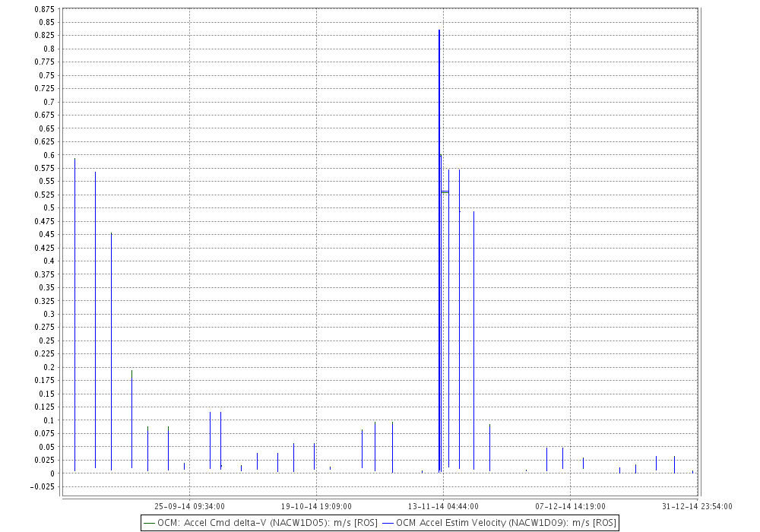This screenshot has height=532, width=760.
Task: Click the 0.825 y-axis label
Action: [x=45, y=36]
